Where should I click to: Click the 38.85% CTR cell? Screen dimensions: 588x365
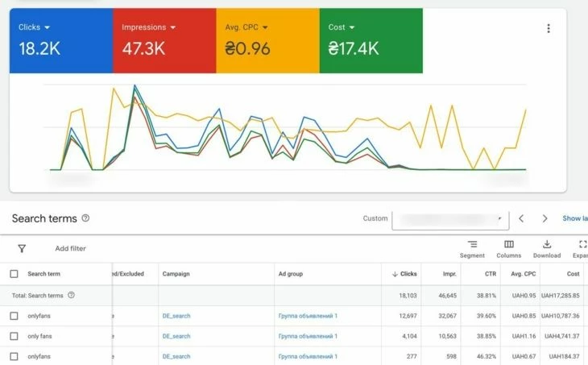(486, 336)
